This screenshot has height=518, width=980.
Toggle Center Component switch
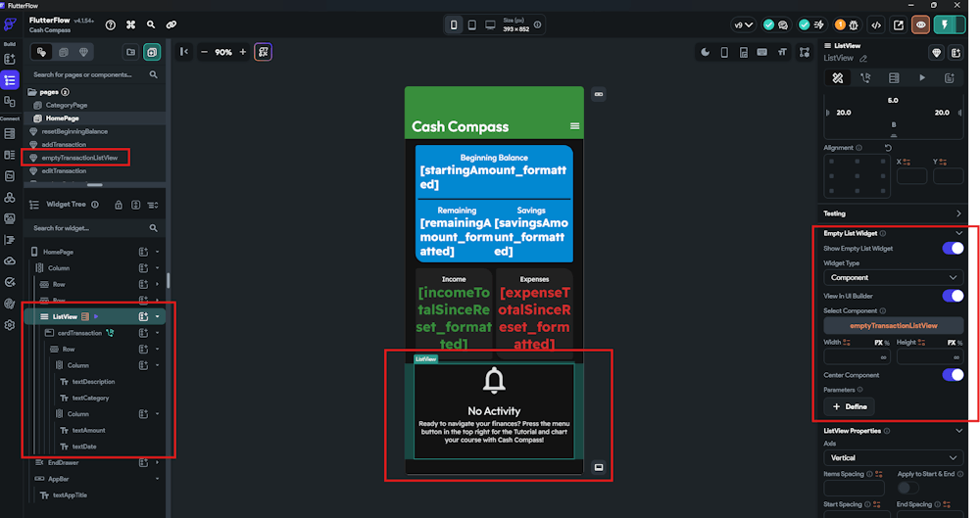pos(954,375)
